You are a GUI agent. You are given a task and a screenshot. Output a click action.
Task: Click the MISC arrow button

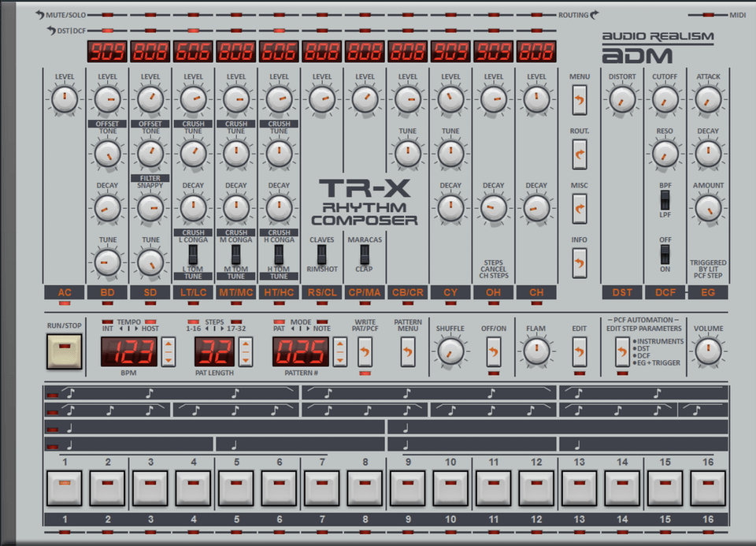[579, 209]
